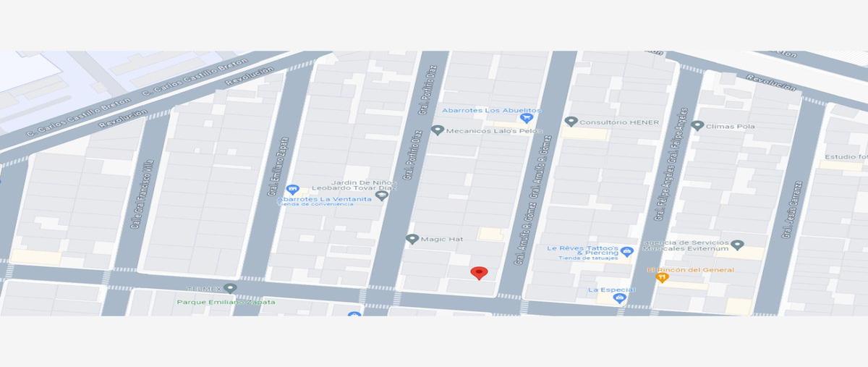Click the red location pin marker
The image size is (868, 367).
tap(479, 273)
